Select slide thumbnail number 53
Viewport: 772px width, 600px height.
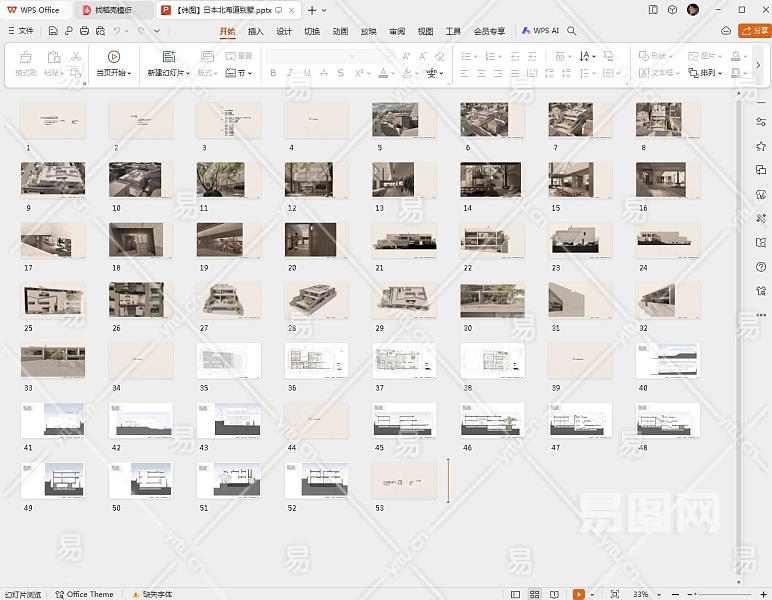(404, 480)
